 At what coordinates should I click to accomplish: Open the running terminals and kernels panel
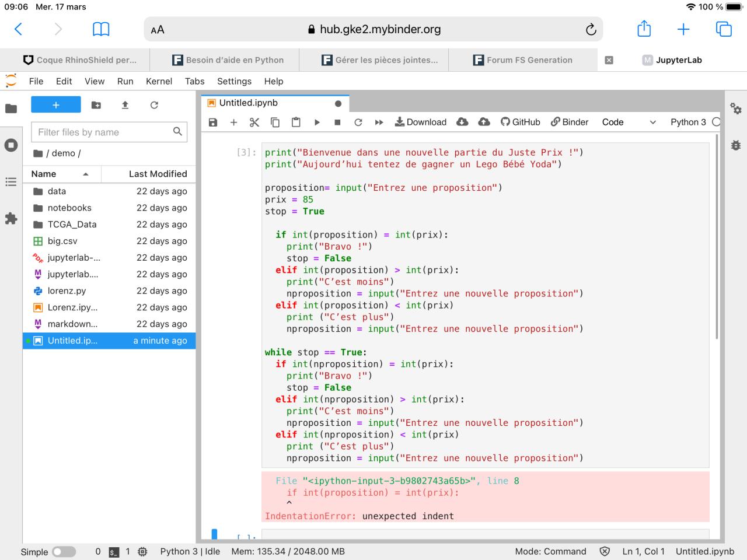(x=11, y=145)
